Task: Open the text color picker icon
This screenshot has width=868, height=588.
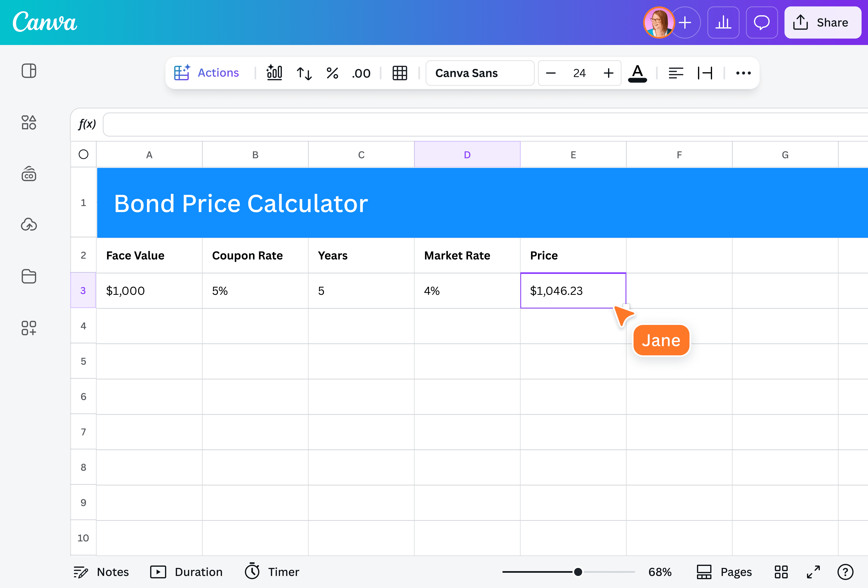Action: click(638, 73)
